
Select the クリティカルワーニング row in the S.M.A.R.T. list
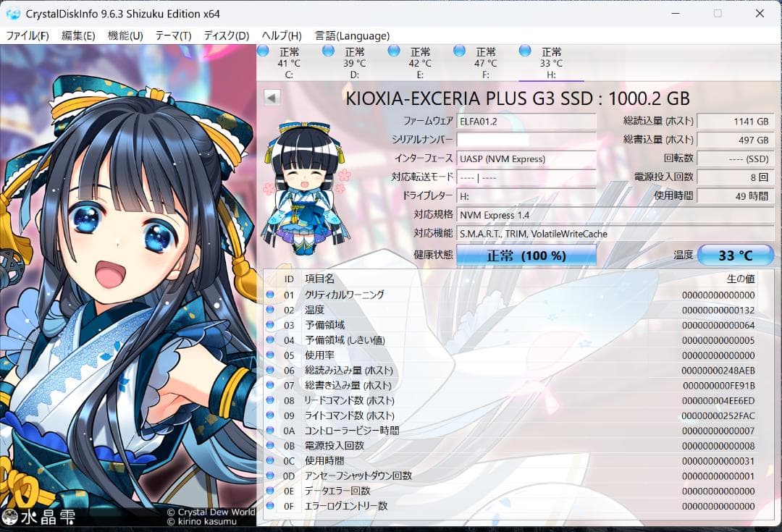click(434, 295)
